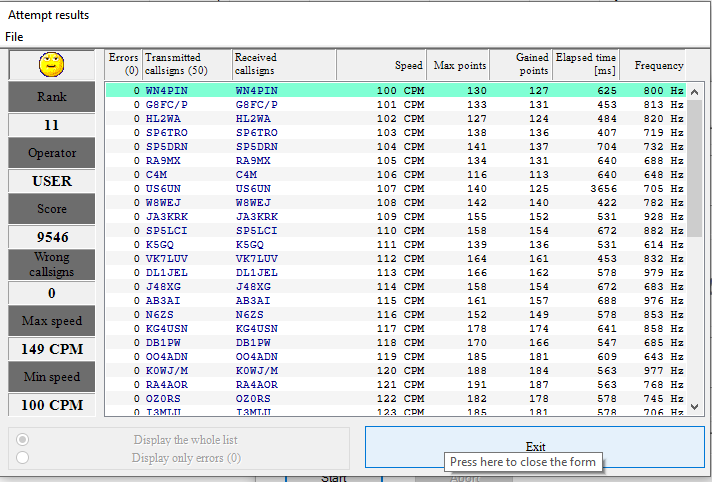The image size is (712, 482).
Task: Click the Gained points column header
Action: 523,65
